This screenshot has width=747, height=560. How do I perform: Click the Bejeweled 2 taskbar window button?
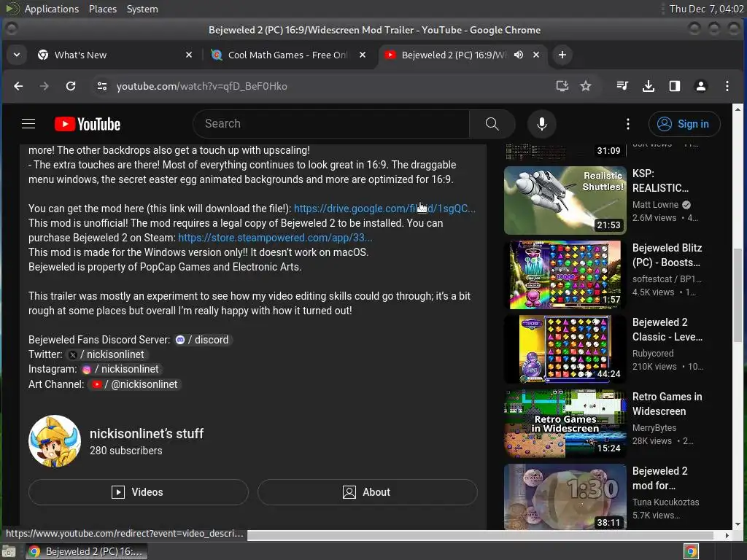click(86, 551)
